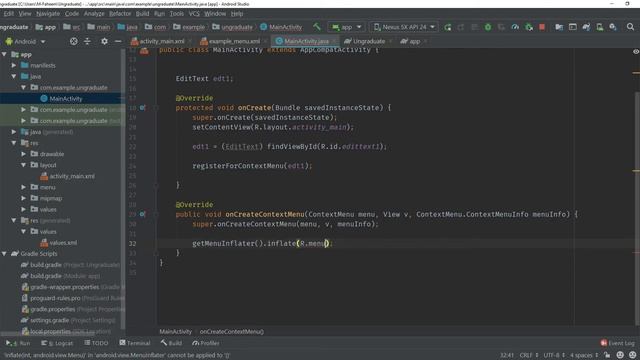
Task: Open the Refactor menu
Action: coord(120,13)
